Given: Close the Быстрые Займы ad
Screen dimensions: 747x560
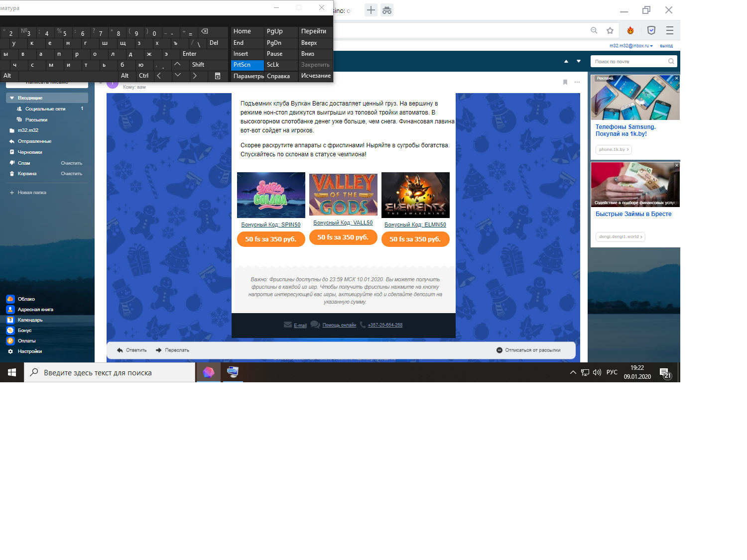Looking at the screenshot, I should click(x=677, y=165).
